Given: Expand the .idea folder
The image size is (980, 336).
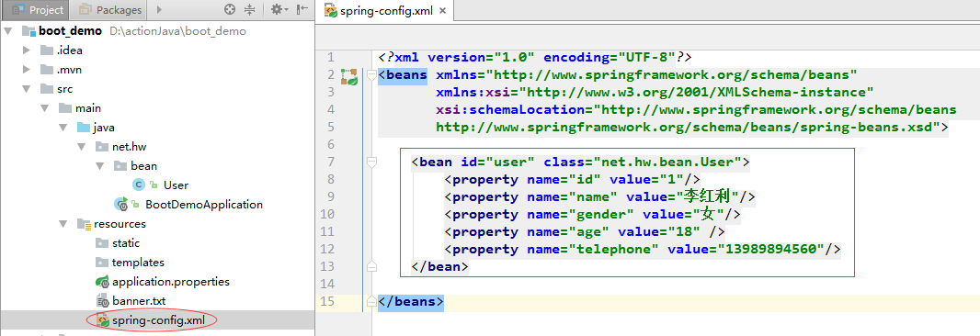Looking at the screenshot, I should [27, 50].
